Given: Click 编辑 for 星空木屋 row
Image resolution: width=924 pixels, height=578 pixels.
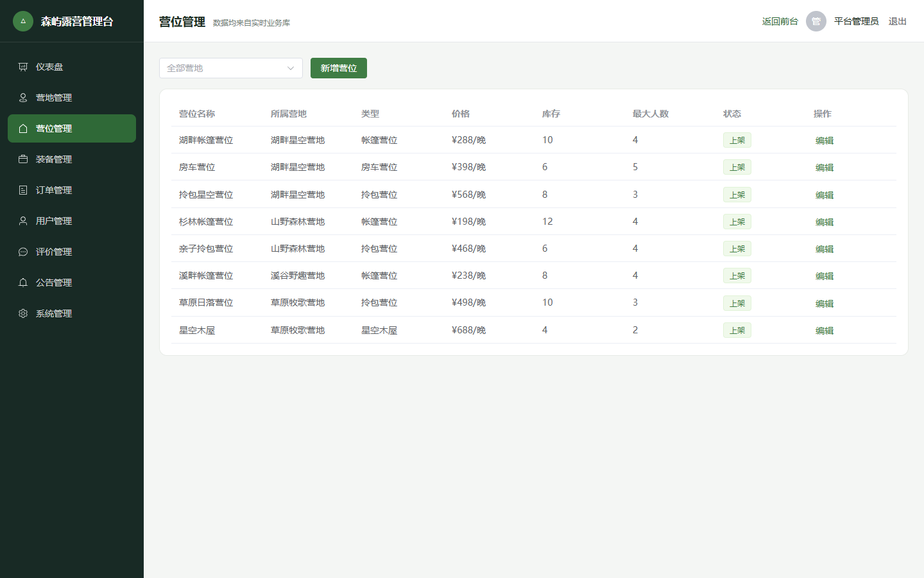Looking at the screenshot, I should point(825,331).
